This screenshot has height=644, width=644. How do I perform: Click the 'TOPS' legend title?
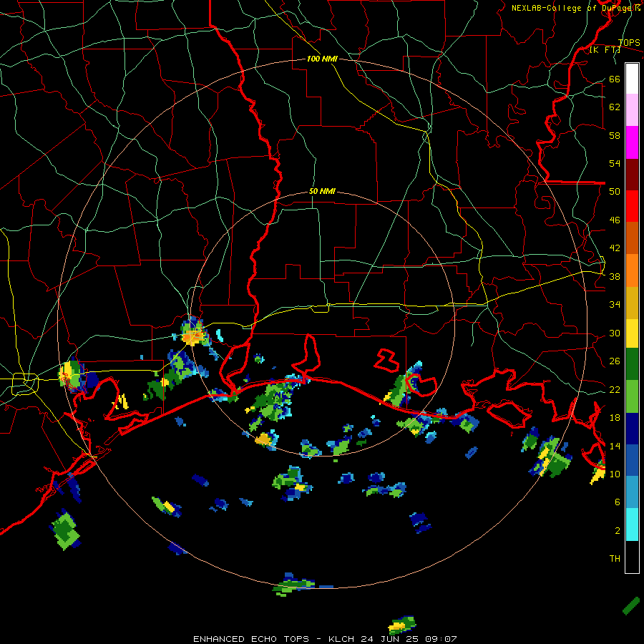click(x=629, y=43)
